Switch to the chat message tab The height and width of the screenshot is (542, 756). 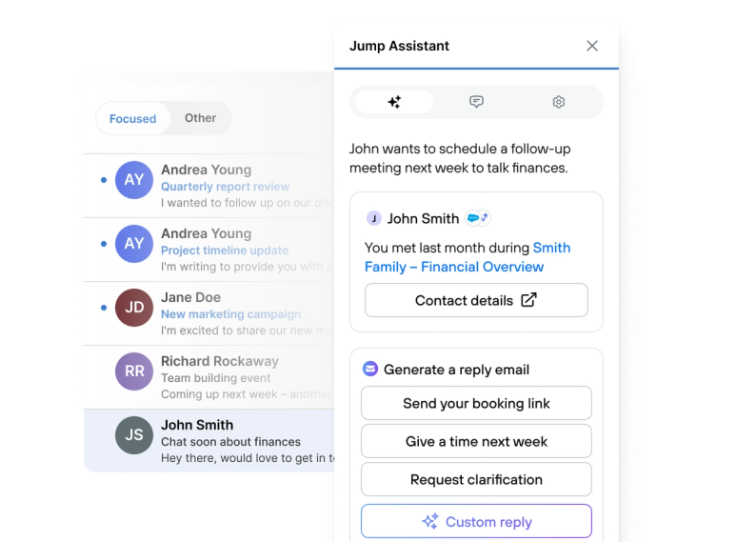(476, 102)
